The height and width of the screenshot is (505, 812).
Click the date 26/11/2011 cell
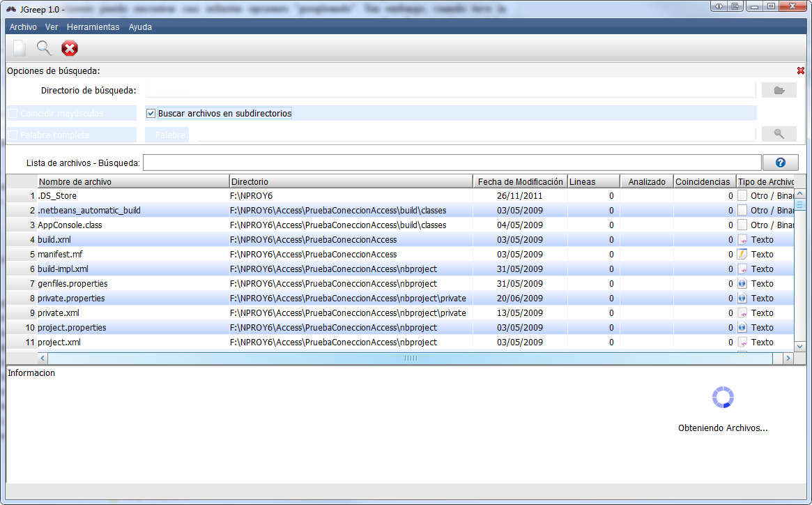tap(520, 195)
